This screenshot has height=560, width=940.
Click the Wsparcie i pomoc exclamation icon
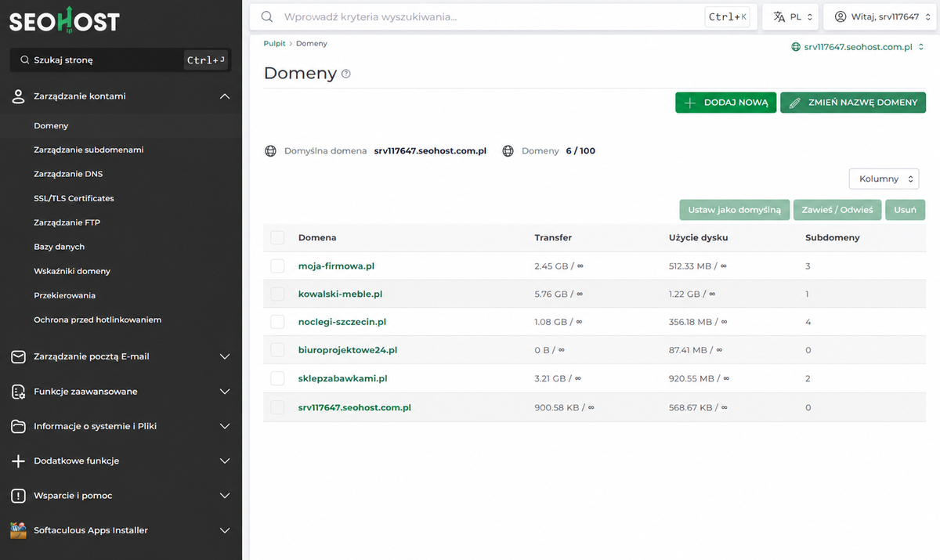tap(19, 496)
